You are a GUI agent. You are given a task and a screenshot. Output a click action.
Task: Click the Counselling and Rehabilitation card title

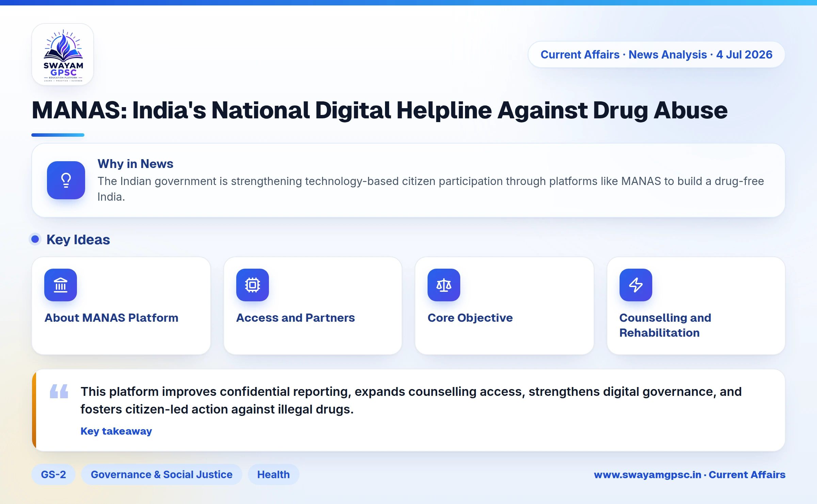(665, 325)
